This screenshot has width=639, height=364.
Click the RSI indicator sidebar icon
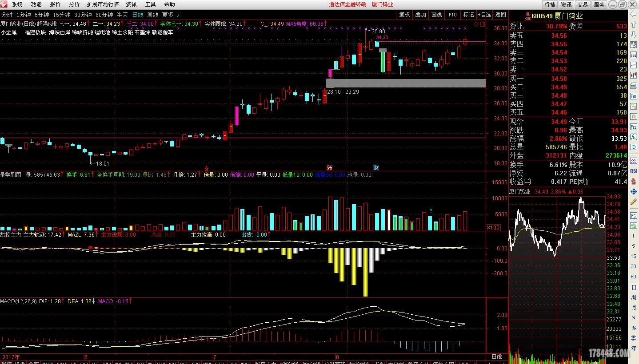pos(633,170)
